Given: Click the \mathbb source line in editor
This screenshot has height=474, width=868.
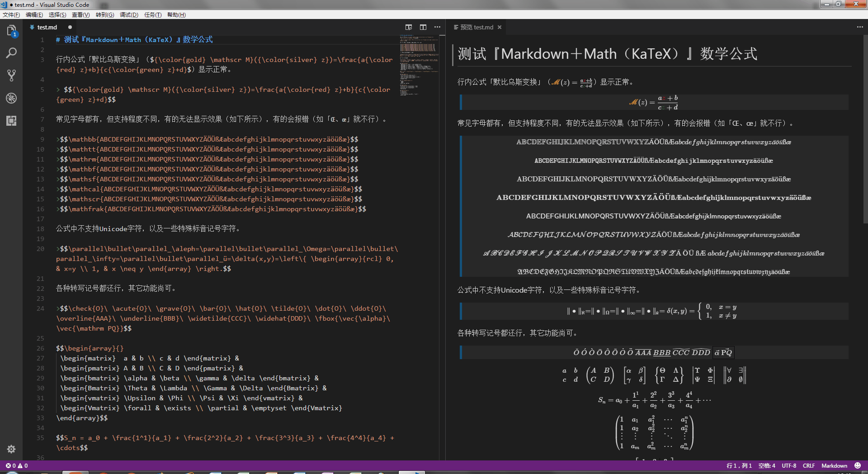Looking at the screenshot, I should (x=207, y=139).
